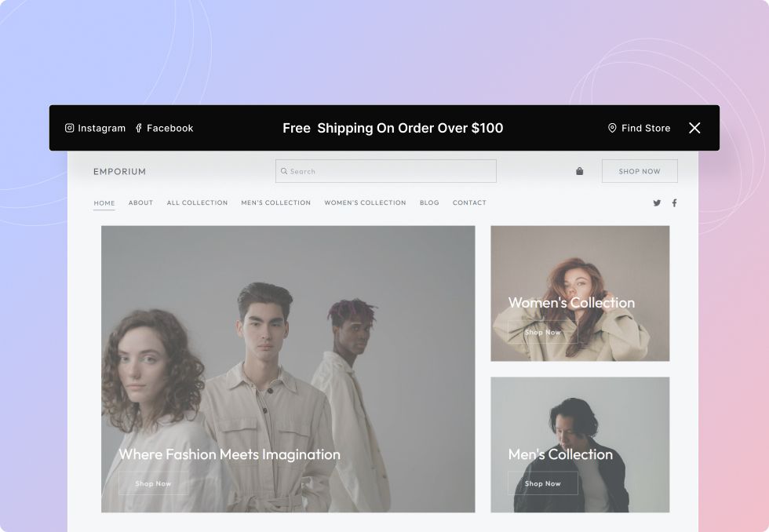The width and height of the screenshot is (769, 532).
Task: Open the Contact menu item
Action: click(469, 203)
